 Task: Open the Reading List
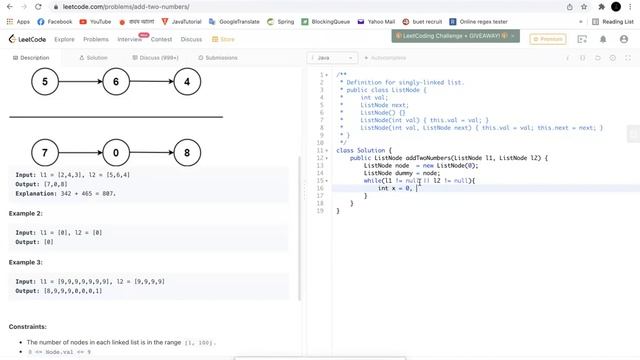click(613, 22)
